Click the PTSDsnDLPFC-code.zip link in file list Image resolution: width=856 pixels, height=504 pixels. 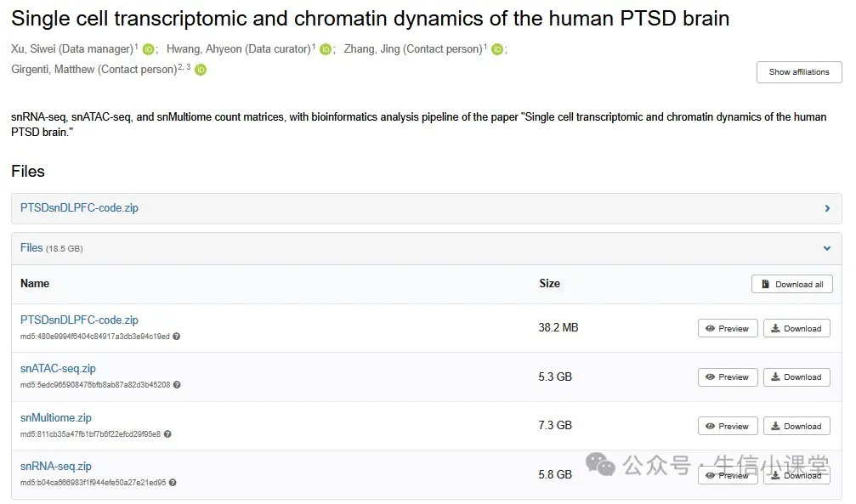click(x=79, y=320)
